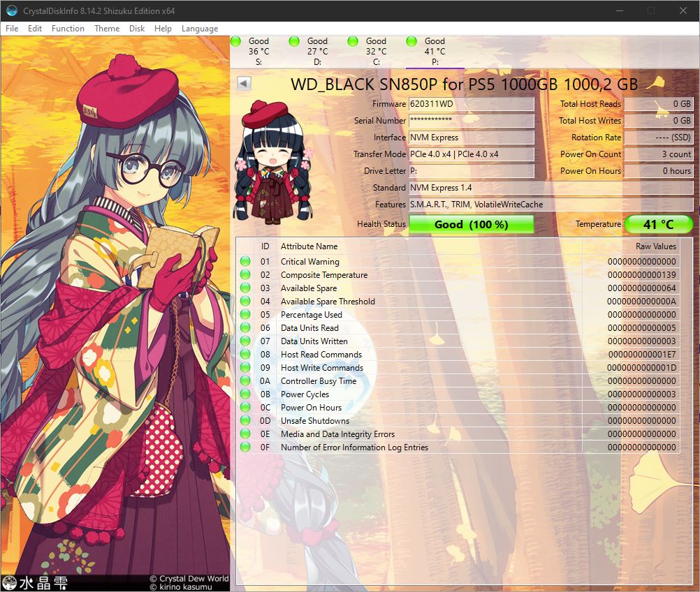Click the CrystalDiskInfo app icon in title bar
This screenshot has height=592, width=700.
[12, 10]
